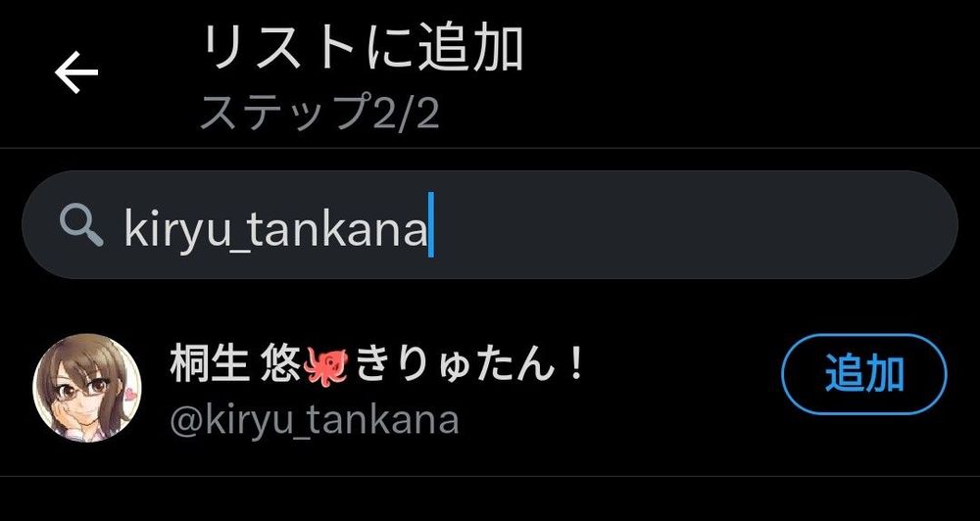Click the empty right side of search bar
The width and height of the screenshot is (980, 521).
point(694,225)
